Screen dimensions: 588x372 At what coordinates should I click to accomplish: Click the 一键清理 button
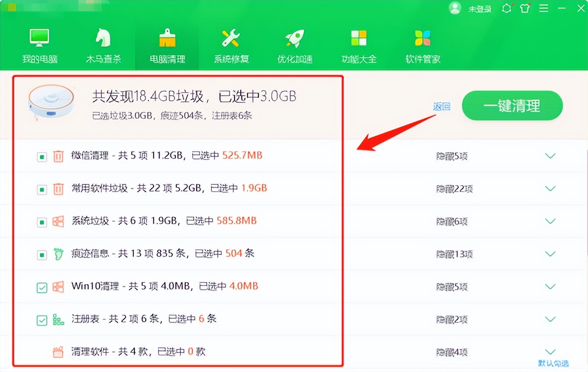[512, 106]
